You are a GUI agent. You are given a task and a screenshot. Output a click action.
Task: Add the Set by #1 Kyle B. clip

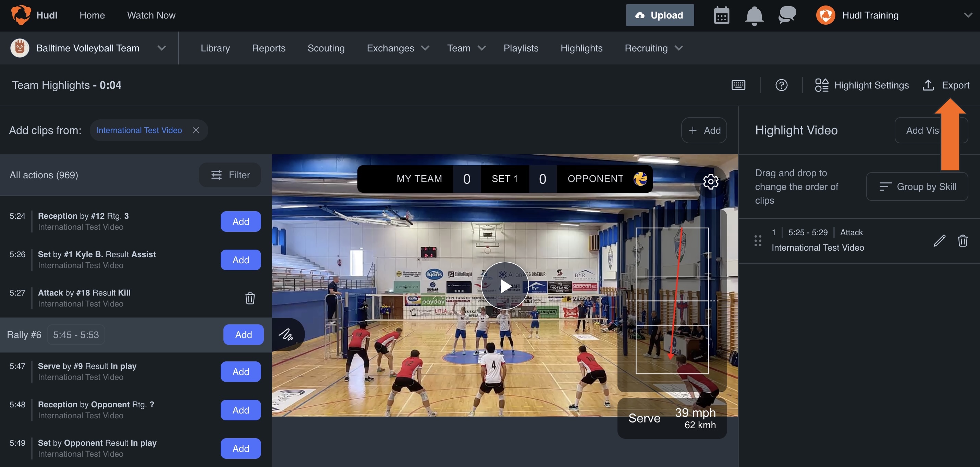[x=241, y=260]
